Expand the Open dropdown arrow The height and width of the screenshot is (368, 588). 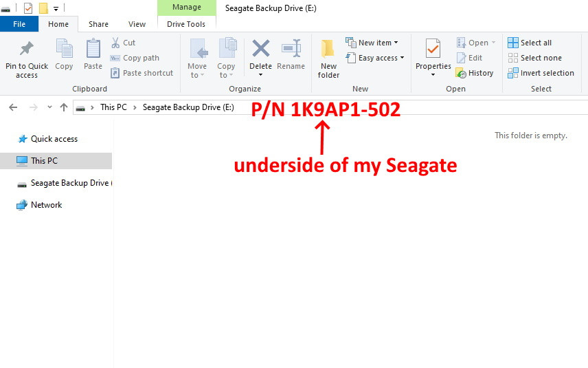[x=493, y=43]
